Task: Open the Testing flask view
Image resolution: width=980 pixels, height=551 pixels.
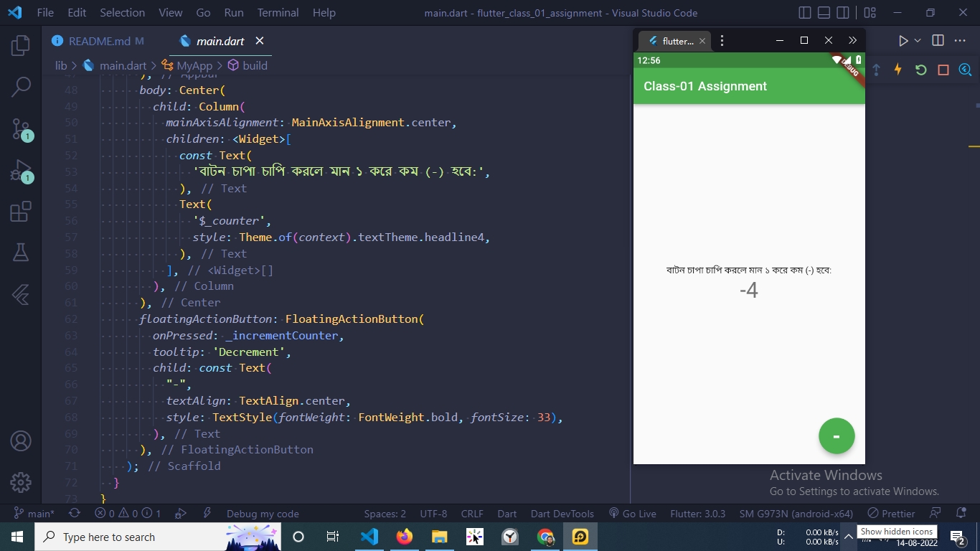Action: pos(21,253)
